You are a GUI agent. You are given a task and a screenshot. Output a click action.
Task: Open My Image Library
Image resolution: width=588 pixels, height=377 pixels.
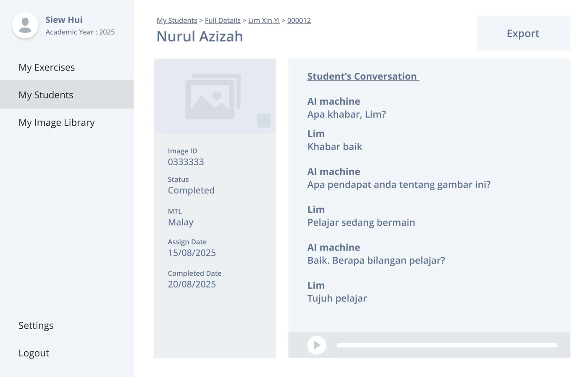pyautogui.click(x=67, y=122)
